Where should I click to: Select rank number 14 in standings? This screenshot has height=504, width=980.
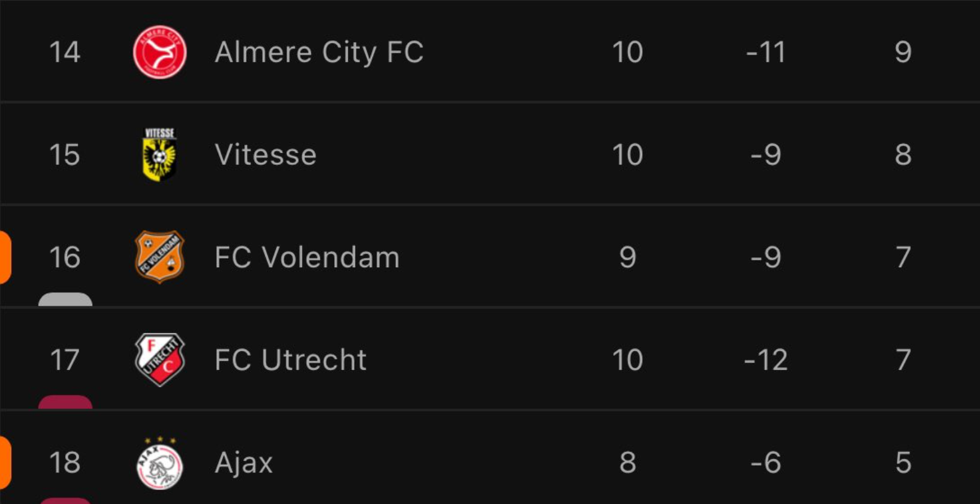click(64, 52)
